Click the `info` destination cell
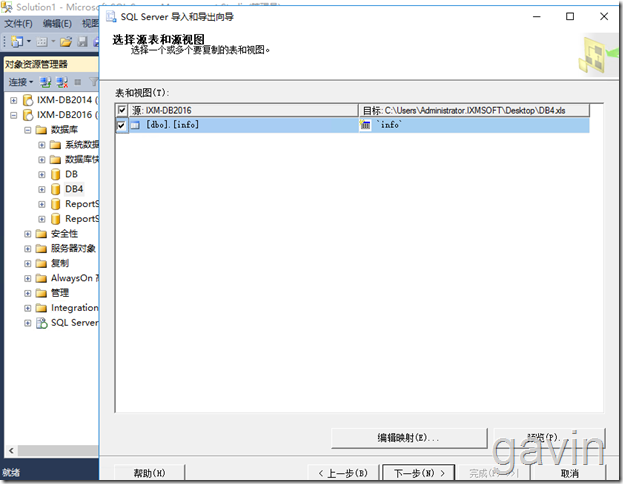The width and height of the screenshot is (623, 484). tap(474, 125)
